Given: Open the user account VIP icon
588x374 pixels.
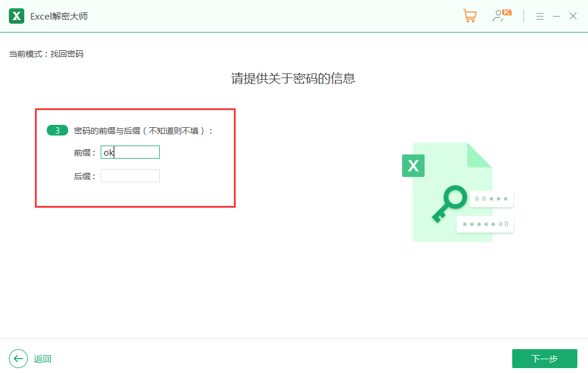Looking at the screenshot, I should pyautogui.click(x=502, y=16).
